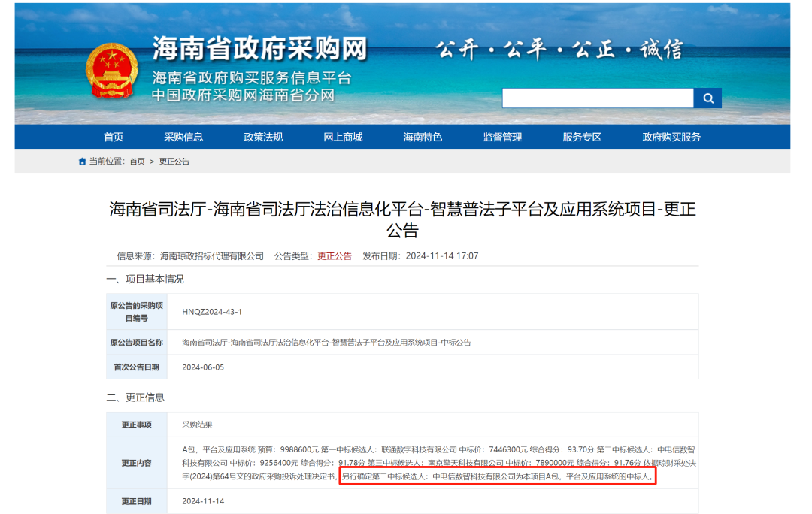The width and height of the screenshot is (812, 514).
Task: Select source 海南琼政招标代理有限公司 text
Action: coord(212,256)
